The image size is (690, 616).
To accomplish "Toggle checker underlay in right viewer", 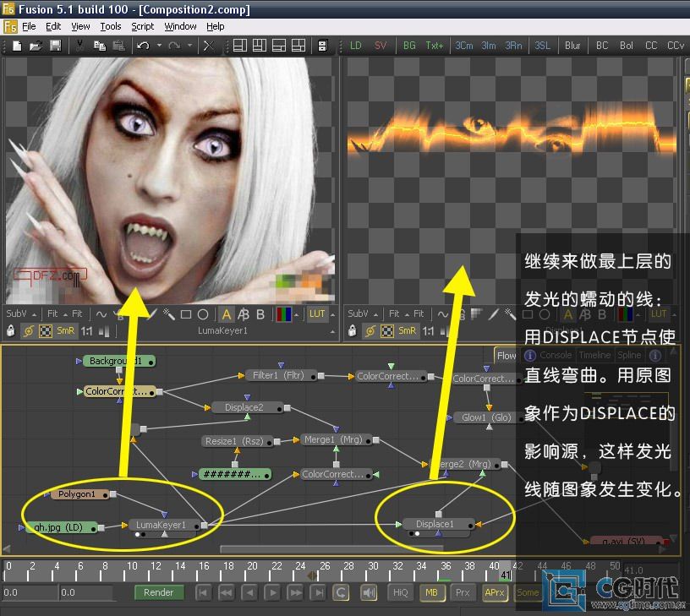I will pyautogui.click(x=387, y=330).
